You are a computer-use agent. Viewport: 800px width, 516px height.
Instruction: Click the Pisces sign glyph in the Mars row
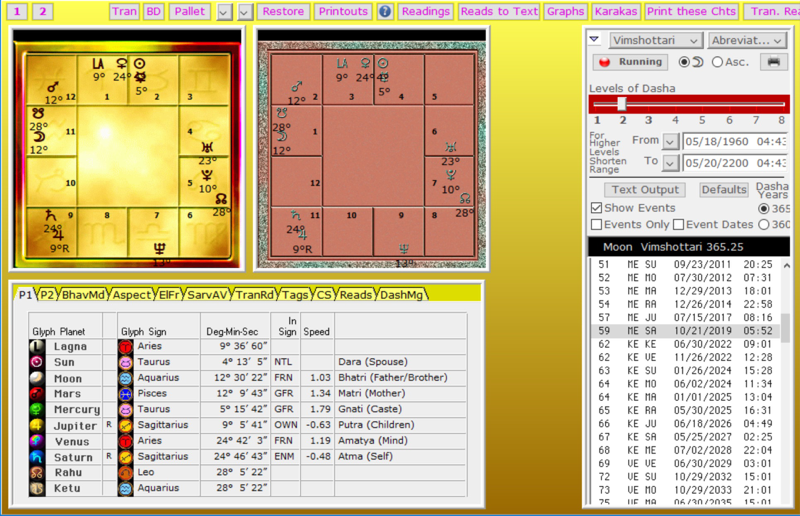[126, 394]
